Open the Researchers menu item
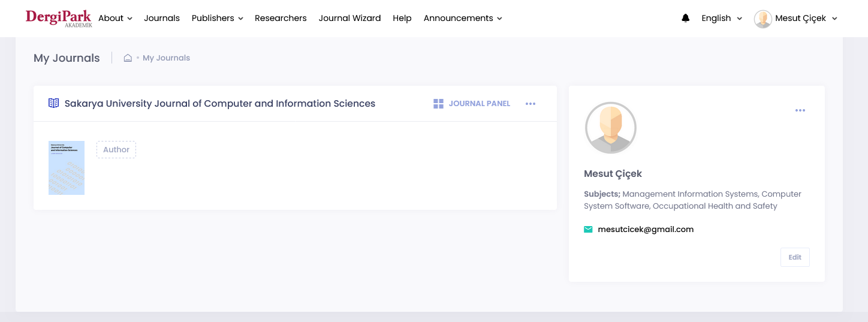The height and width of the screenshot is (322, 868). tap(281, 19)
